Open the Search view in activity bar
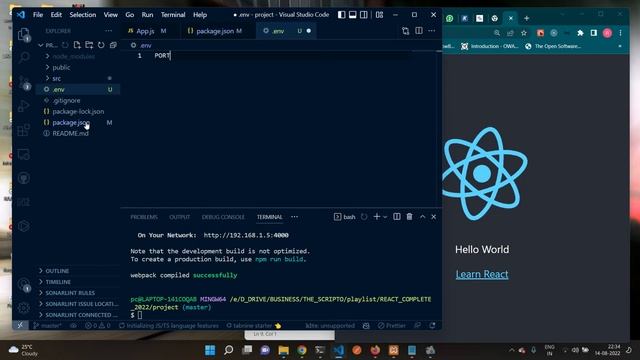This screenshot has width=640, height=360. [x=24, y=58]
